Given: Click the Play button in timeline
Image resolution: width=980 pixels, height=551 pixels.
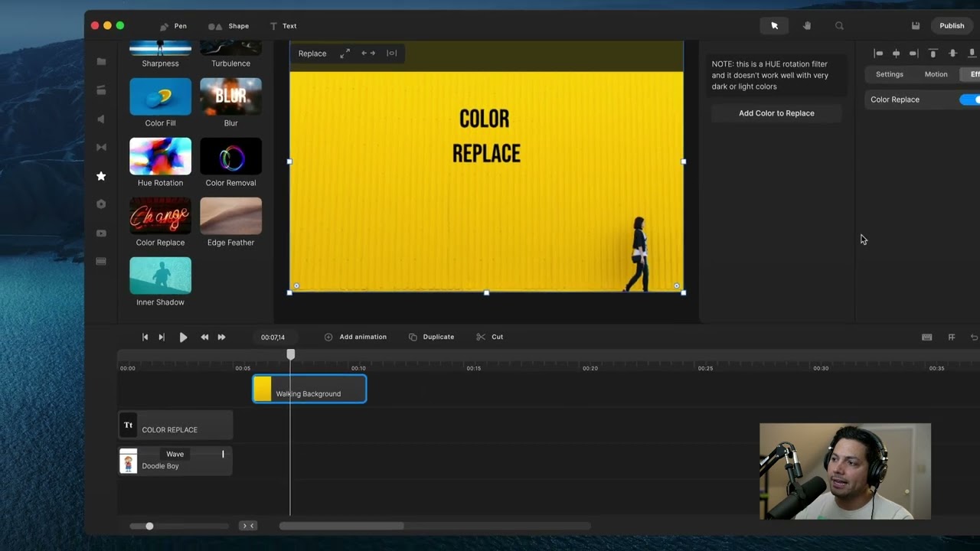Looking at the screenshot, I should (183, 337).
